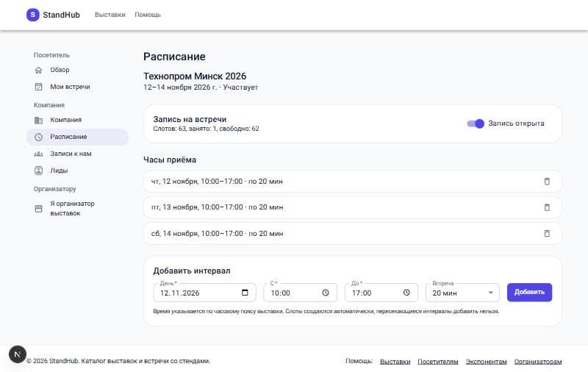The image size is (588, 372).
Task: Open Записи к нам in the sidebar
Action: (78, 154)
